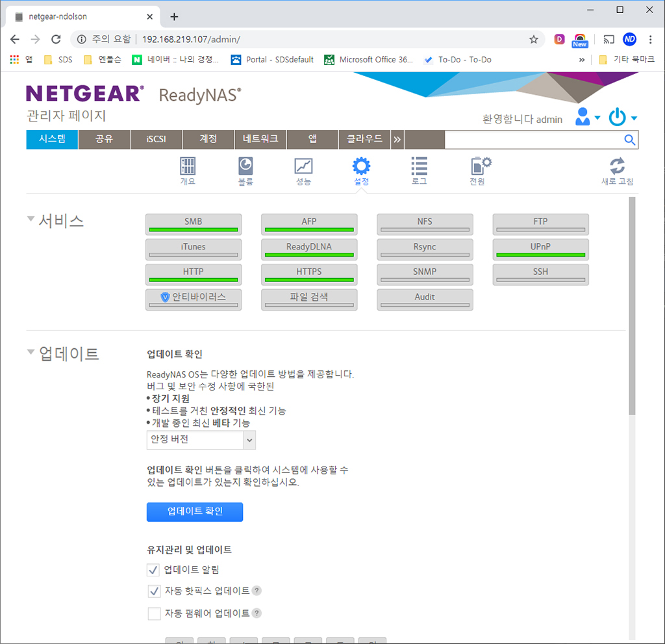665x644 pixels.
Task: Toggle the ReadyDLNA service
Action: point(309,249)
